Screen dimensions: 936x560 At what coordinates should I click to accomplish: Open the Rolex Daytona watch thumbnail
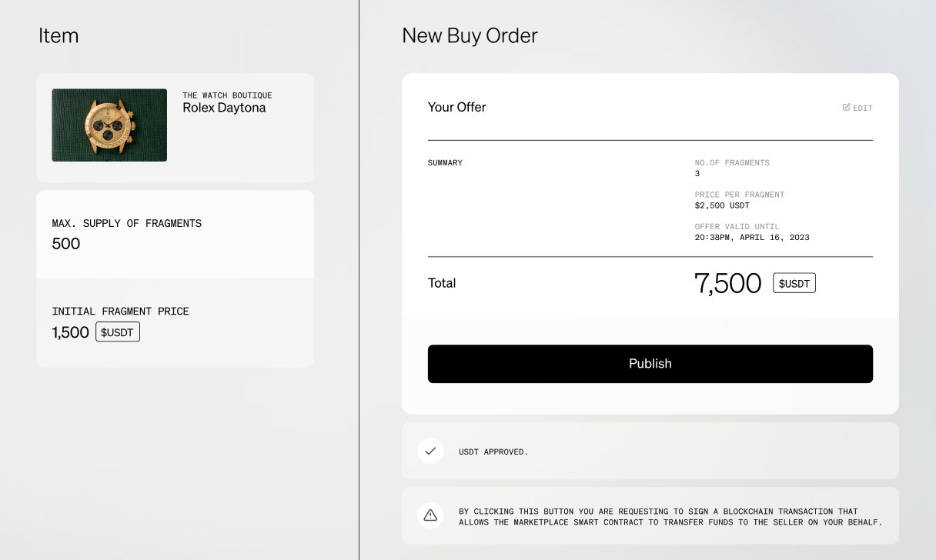click(109, 125)
